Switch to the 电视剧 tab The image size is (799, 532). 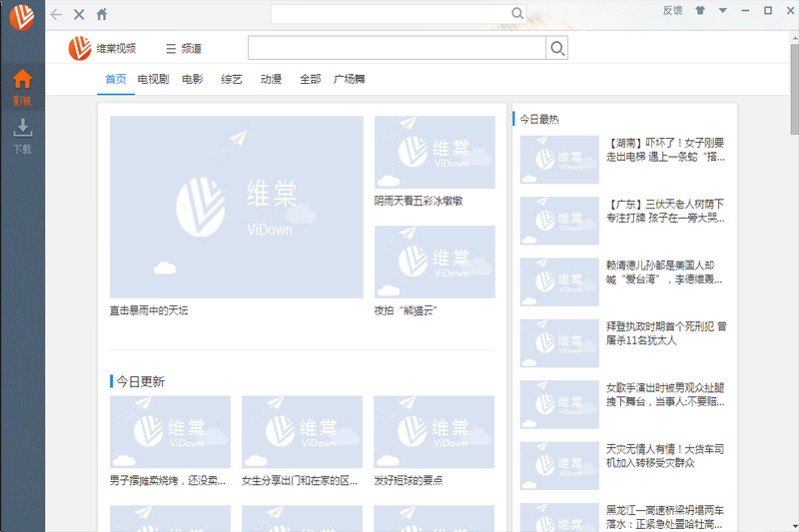pyautogui.click(x=153, y=79)
